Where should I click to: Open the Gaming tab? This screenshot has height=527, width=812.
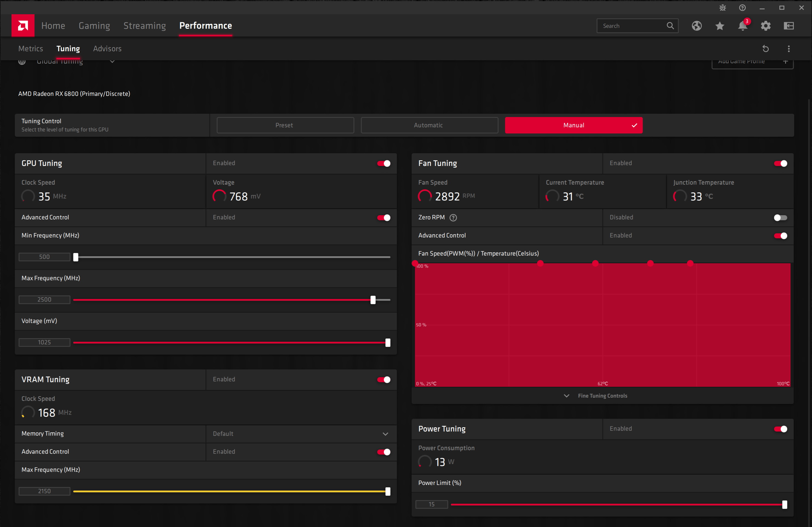click(x=94, y=25)
